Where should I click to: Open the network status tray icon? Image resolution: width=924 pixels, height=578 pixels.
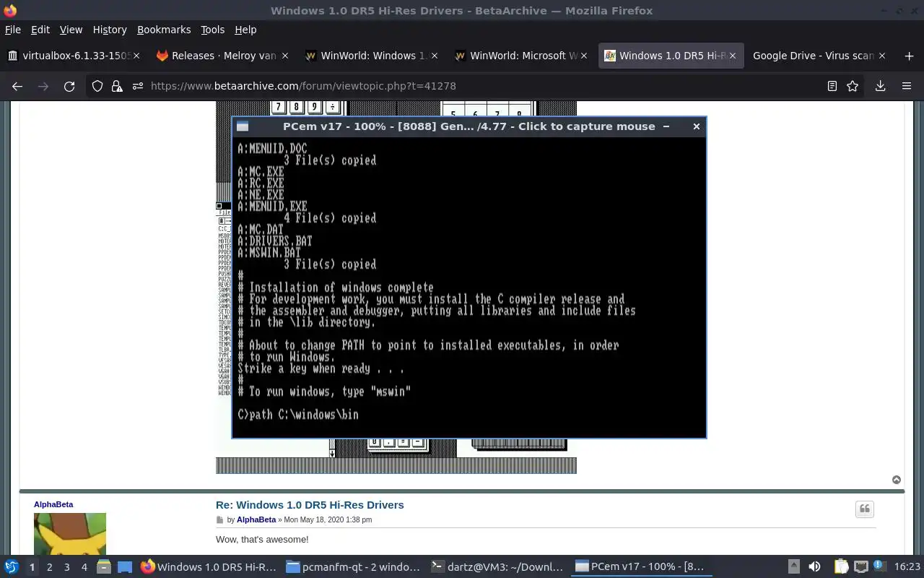[x=861, y=567]
